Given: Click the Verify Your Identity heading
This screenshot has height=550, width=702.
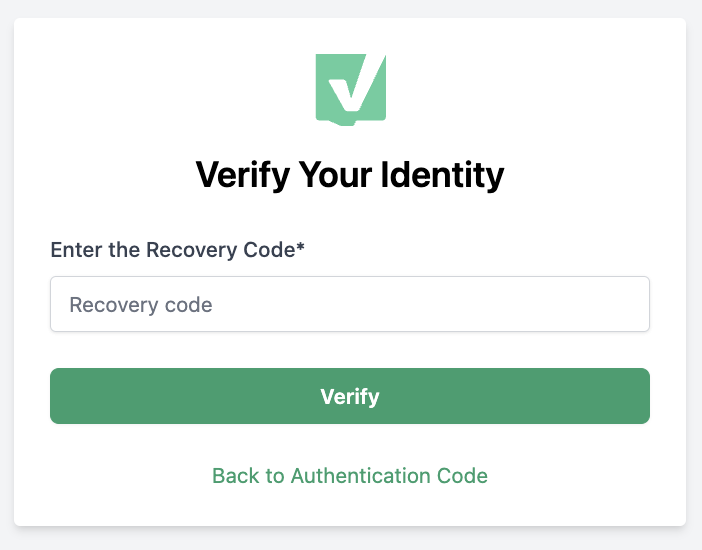Looking at the screenshot, I should (x=350, y=175).
